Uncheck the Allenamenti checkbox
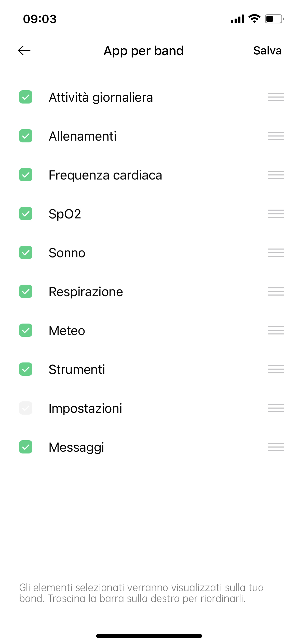This screenshot has width=298, height=644. tap(26, 136)
